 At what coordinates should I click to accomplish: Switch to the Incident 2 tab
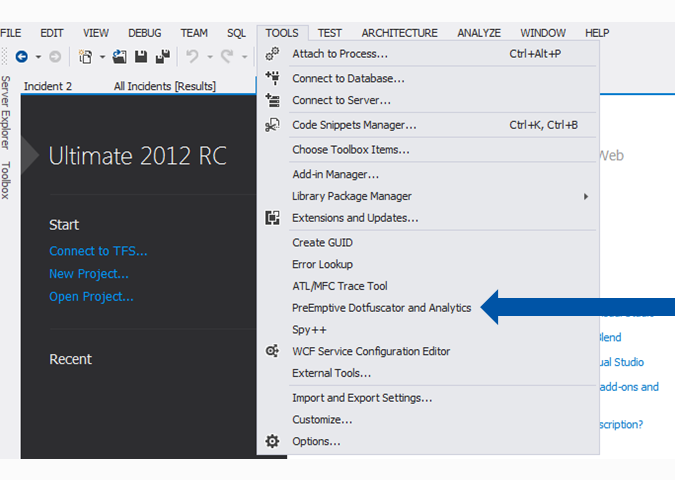pyautogui.click(x=48, y=86)
